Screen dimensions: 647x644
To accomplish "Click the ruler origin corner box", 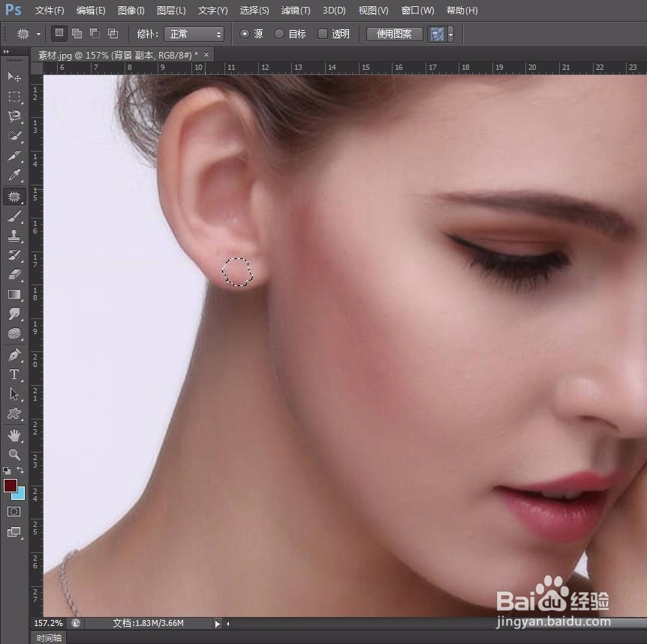I will pos(37,68).
